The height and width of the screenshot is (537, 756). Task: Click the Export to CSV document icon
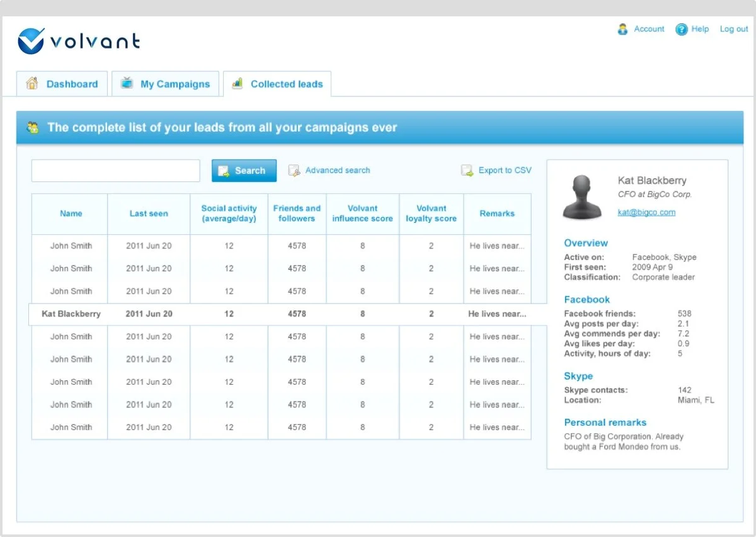coord(467,170)
